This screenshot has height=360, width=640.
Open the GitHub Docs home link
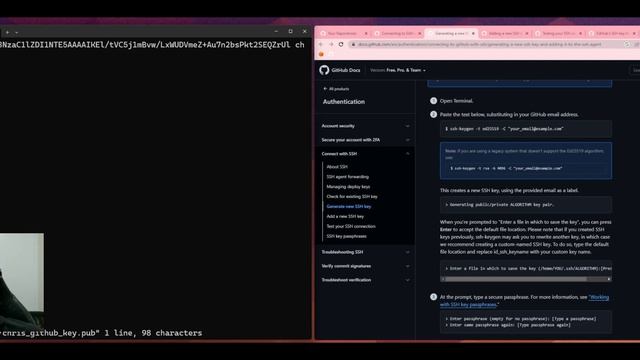pyautogui.click(x=346, y=70)
